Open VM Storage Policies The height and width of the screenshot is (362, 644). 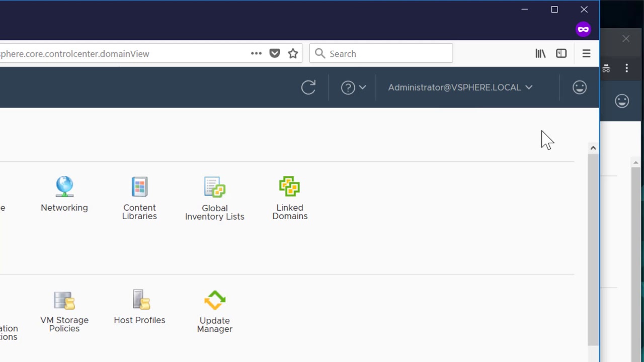[x=64, y=311]
